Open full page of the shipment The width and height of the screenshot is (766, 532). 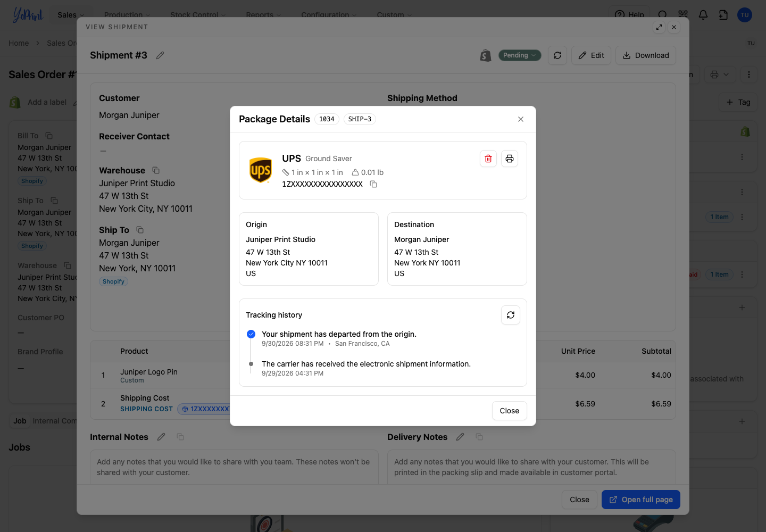641,500
